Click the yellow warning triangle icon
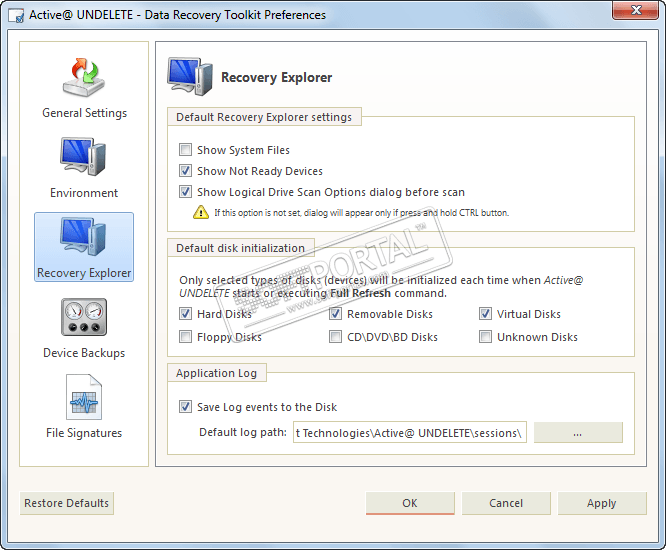 click(x=200, y=212)
